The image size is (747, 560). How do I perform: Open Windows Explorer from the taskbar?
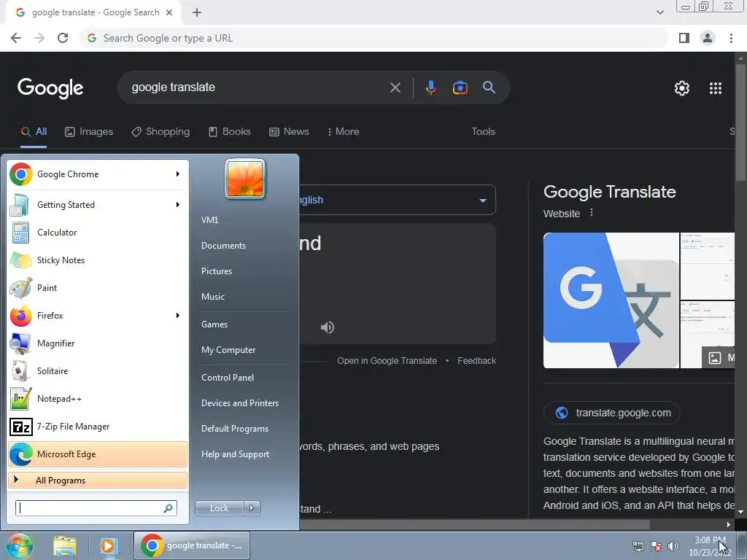point(65,545)
